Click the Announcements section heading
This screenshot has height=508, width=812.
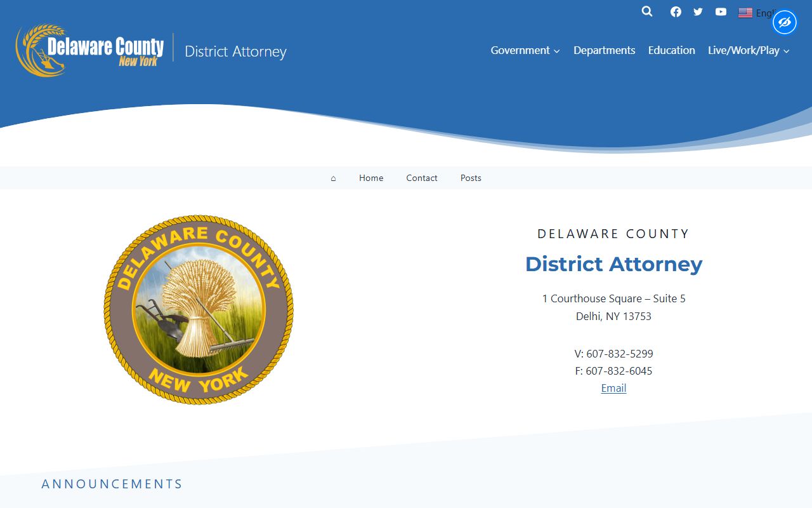click(x=112, y=484)
